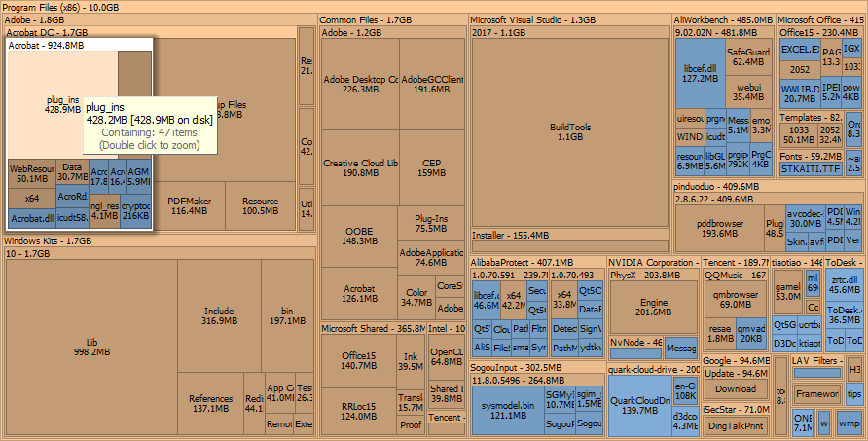This screenshot has width=868, height=441.
Task: Click the CEP 159MB block
Action: click(432, 167)
